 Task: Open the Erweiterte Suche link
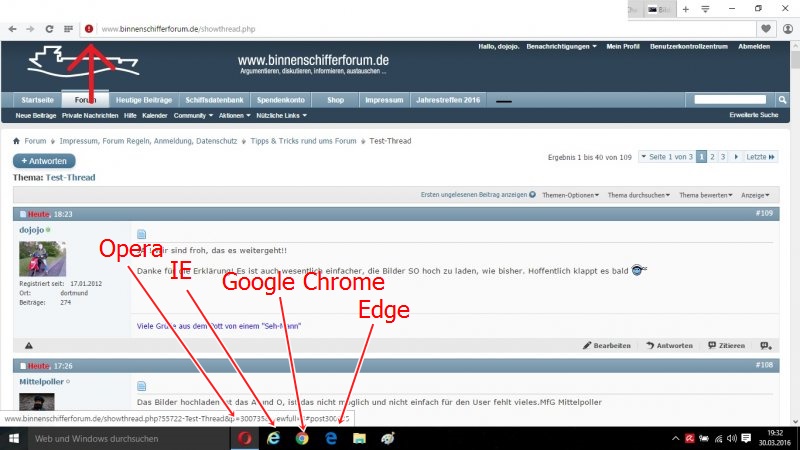coord(754,115)
